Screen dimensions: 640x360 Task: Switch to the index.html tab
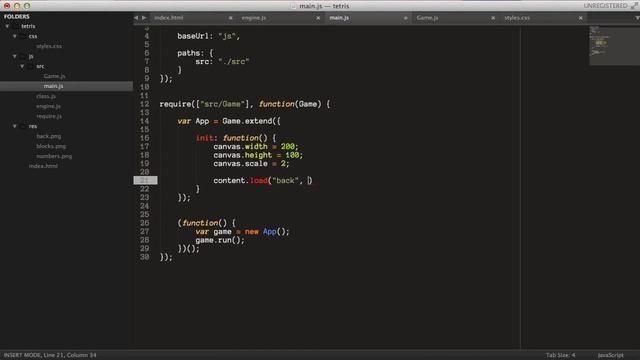point(169,18)
